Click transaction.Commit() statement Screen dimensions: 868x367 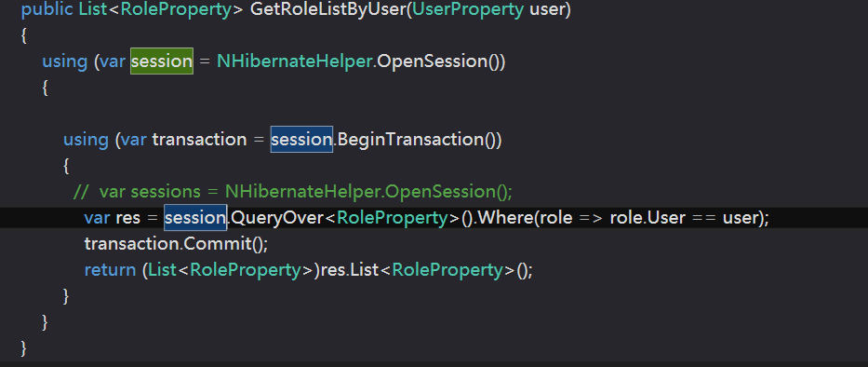coord(176,244)
